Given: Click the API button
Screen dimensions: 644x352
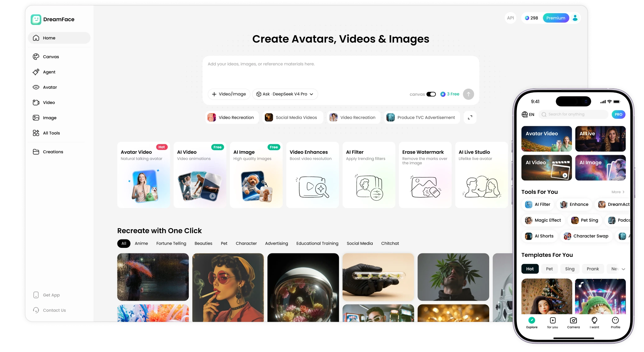Looking at the screenshot, I should [510, 18].
